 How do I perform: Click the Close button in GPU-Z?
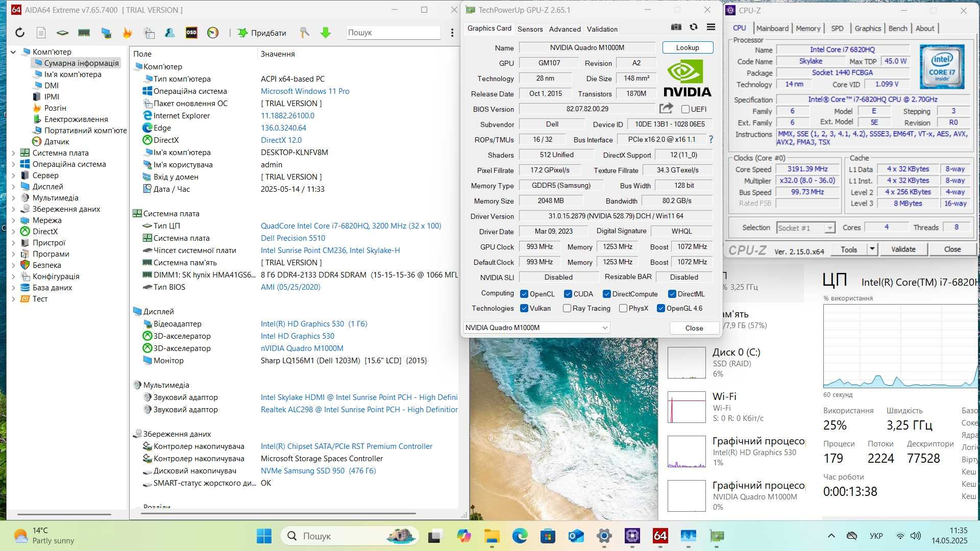coord(694,328)
